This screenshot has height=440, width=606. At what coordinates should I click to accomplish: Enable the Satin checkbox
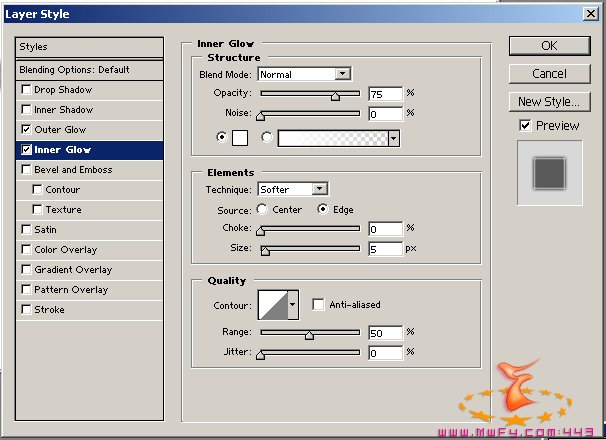click(26, 230)
